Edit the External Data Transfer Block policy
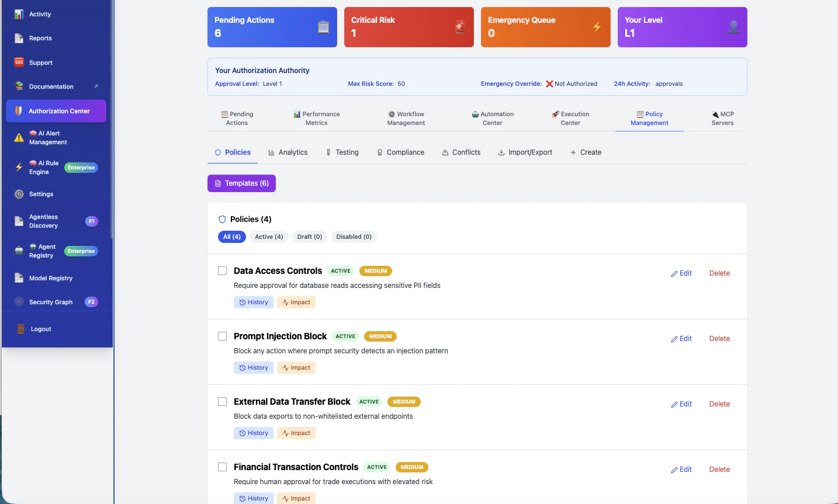Screen dimensions: 838x504 point(681,404)
